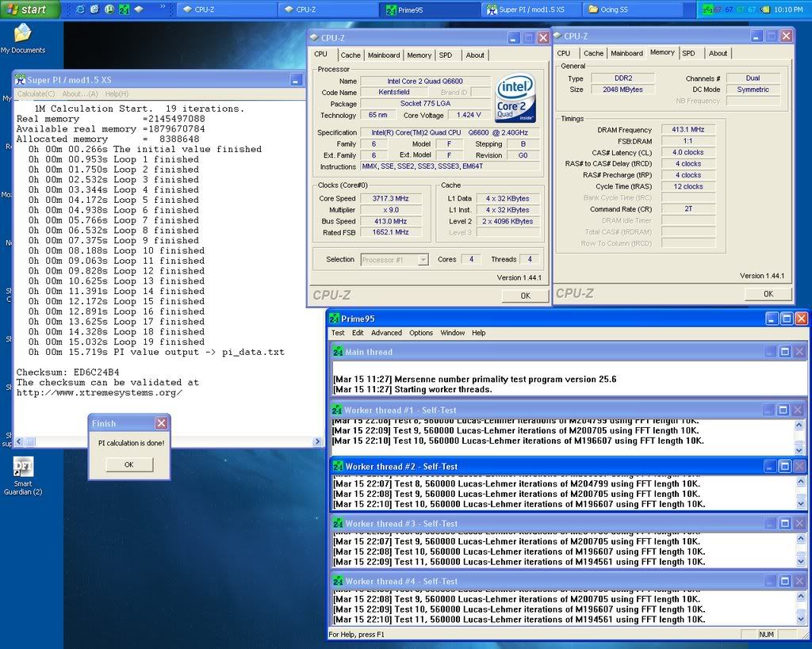Open the My Documents desktop icon
The width and height of the screenshot is (812, 649).
click(x=23, y=40)
